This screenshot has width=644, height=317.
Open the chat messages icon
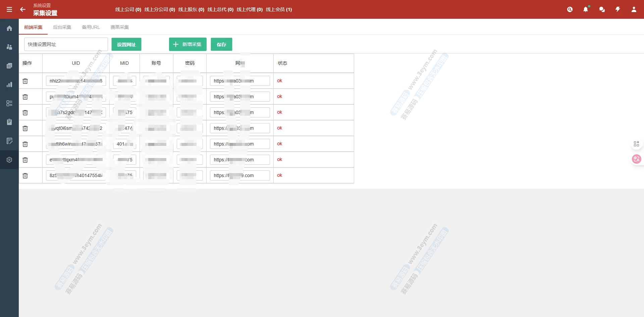[x=602, y=9]
